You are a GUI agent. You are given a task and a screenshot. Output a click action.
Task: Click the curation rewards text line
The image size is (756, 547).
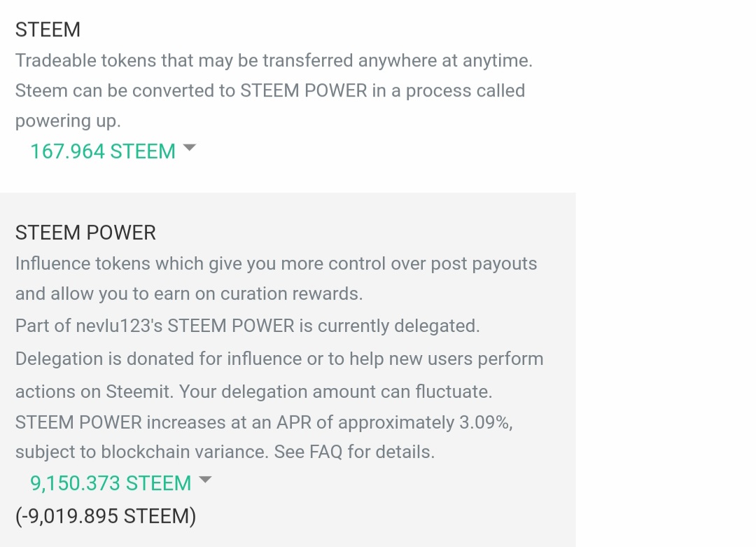click(189, 293)
